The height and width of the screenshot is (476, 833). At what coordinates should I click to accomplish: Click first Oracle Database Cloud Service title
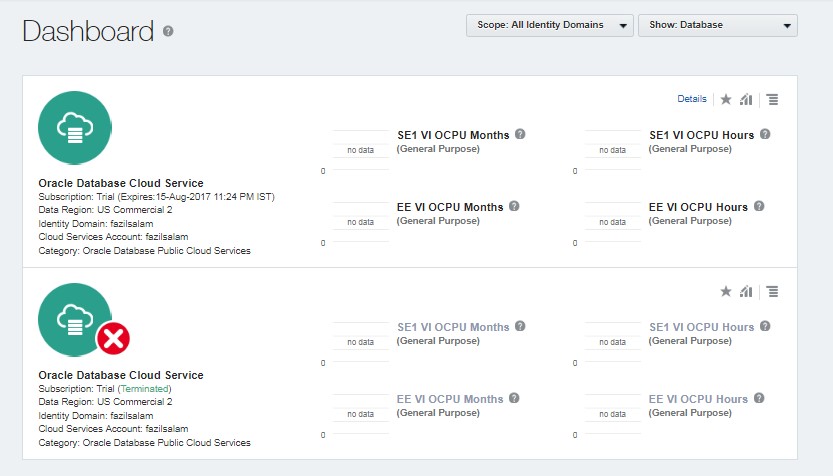[120, 183]
